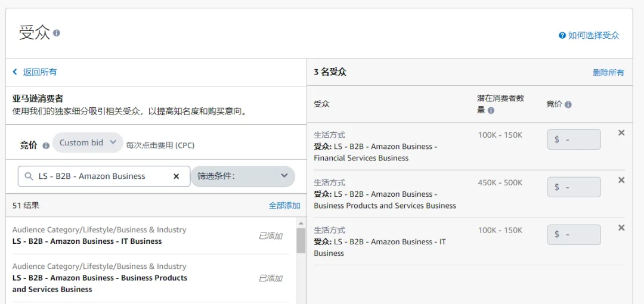644x304 pixels.
Task: Click info icon next to 潜在消费者数量 header
Action: 491,110
